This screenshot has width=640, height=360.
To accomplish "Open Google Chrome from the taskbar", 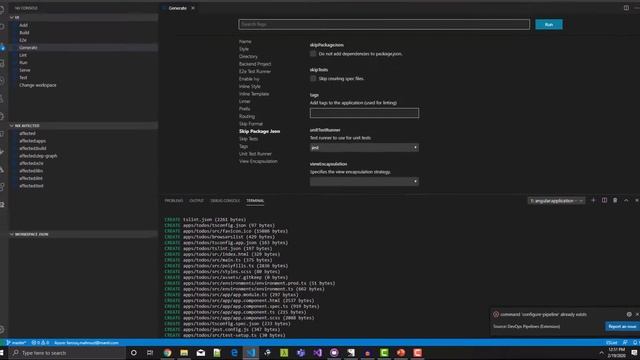I will [x=167, y=353].
